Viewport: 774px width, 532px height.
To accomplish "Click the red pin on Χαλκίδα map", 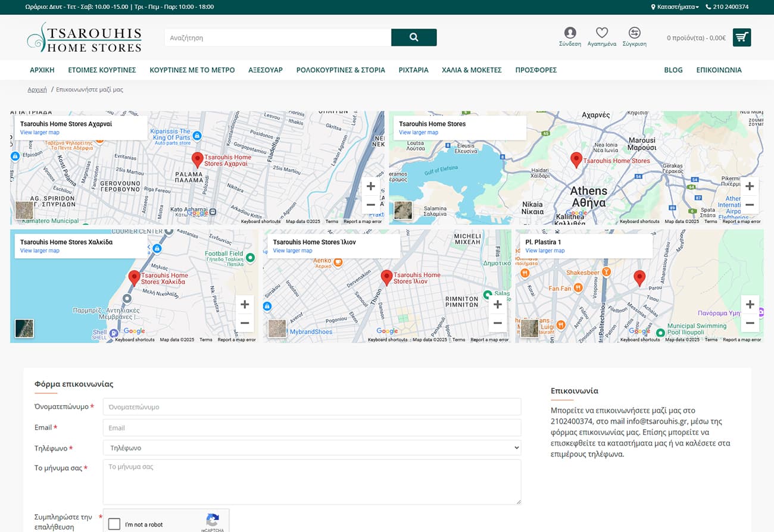I will [x=134, y=278].
